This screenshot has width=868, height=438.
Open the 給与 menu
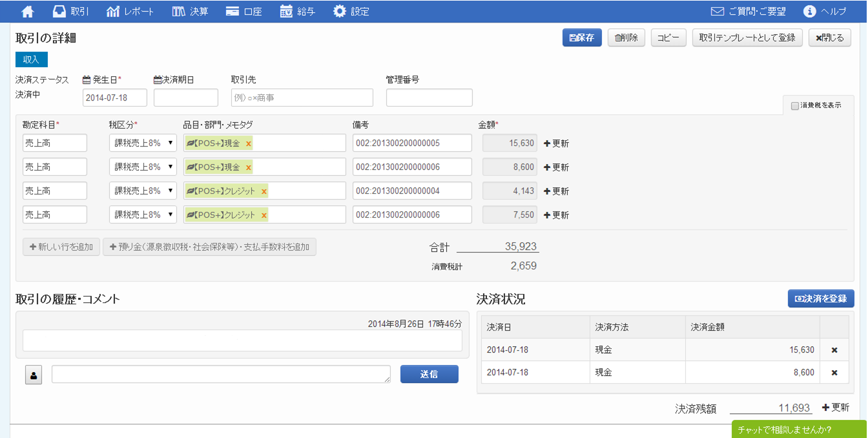point(298,12)
